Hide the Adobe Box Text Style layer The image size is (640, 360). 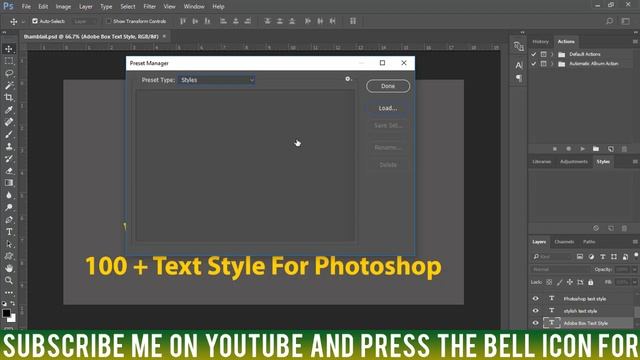536,323
